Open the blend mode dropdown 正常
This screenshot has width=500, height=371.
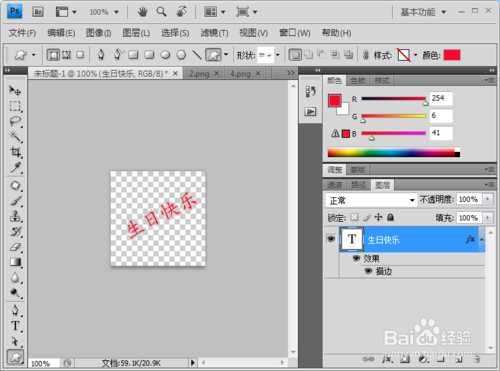[371, 200]
